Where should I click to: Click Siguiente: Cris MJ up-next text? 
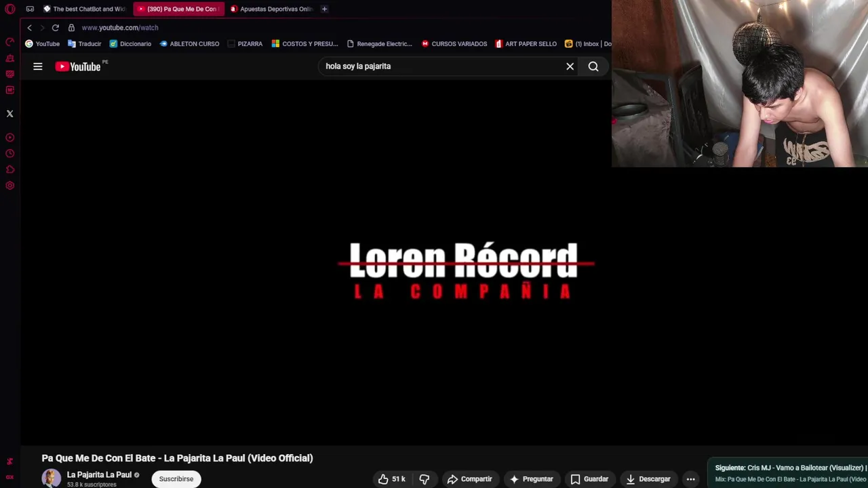tap(790, 468)
